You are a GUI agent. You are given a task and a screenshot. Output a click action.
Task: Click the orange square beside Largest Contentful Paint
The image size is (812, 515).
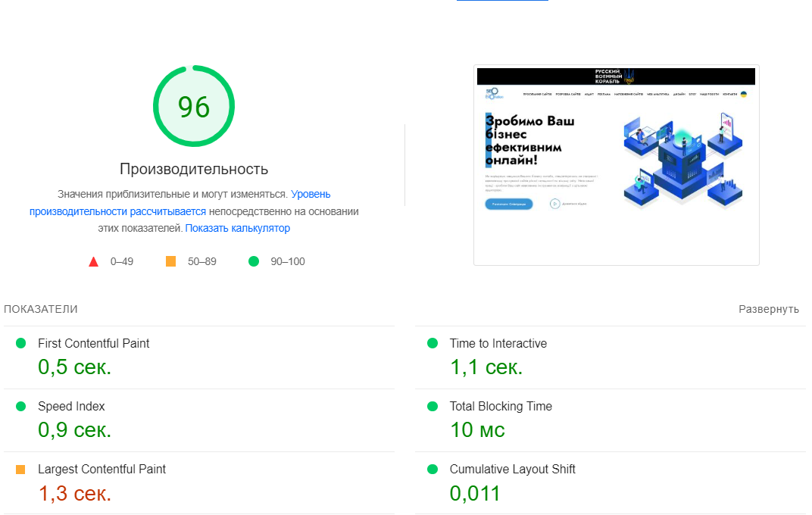(21, 470)
